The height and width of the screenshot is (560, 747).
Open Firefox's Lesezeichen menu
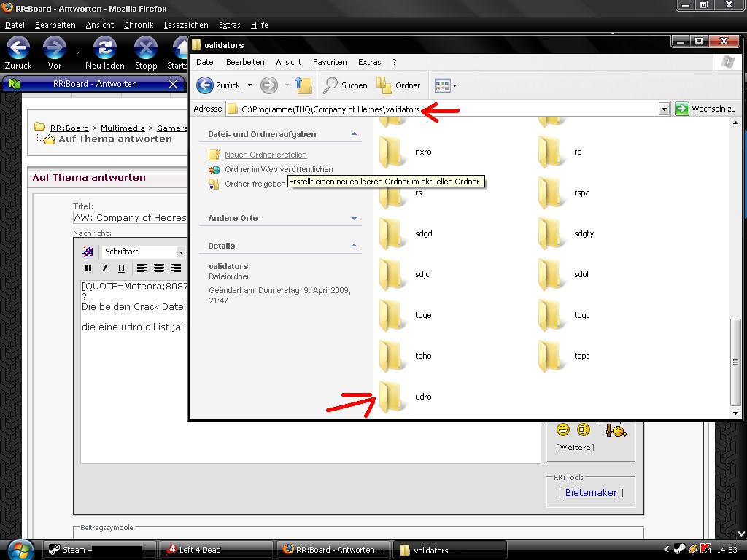pyautogui.click(x=186, y=25)
